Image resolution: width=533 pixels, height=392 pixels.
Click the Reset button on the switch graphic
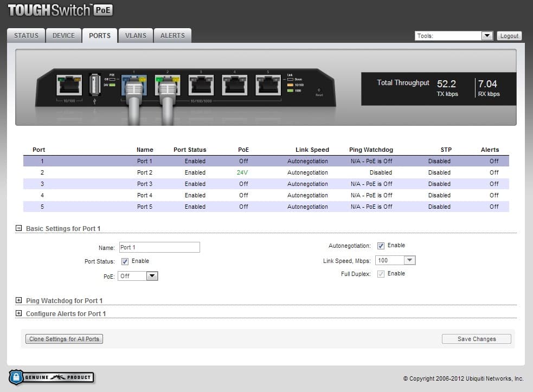click(319, 91)
